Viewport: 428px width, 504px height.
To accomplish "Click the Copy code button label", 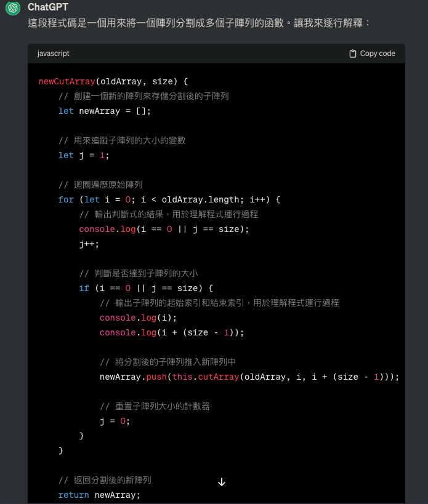I will [377, 54].
